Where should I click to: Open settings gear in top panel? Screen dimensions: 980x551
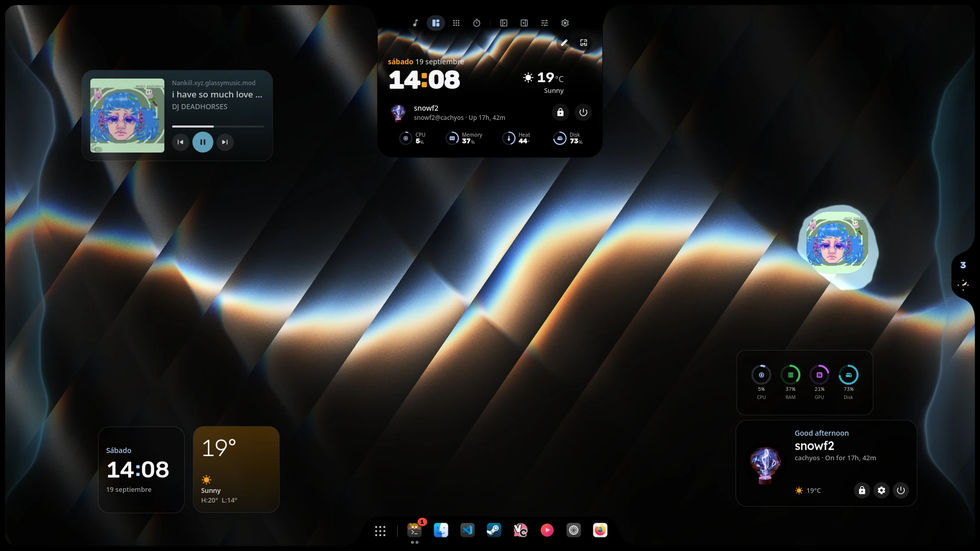[x=565, y=23]
